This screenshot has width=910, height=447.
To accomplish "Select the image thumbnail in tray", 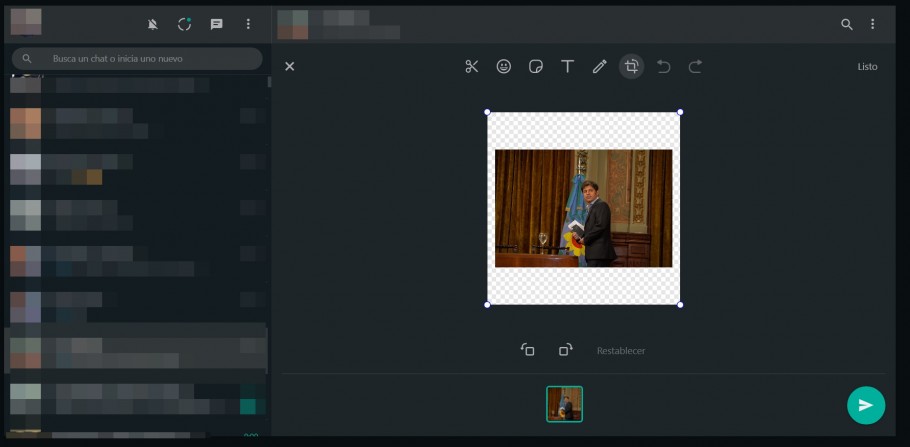I will [564, 404].
